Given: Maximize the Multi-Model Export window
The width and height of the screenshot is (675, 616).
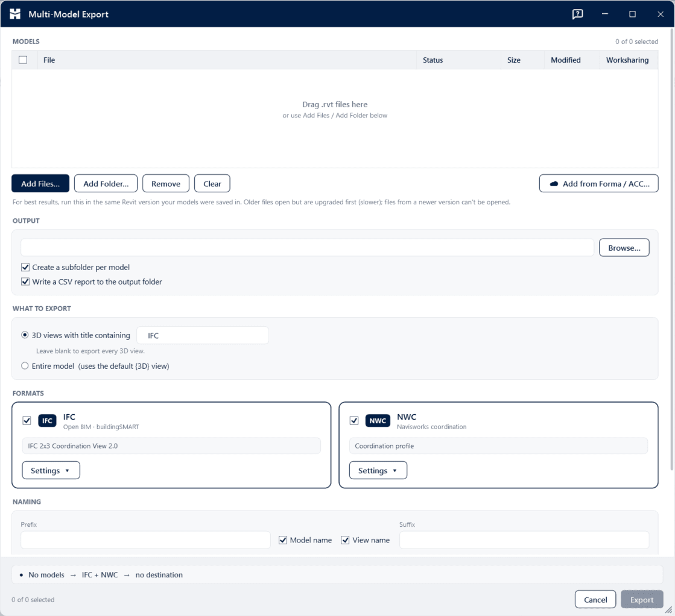Looking at the screenshot, I should coord(632,14).
